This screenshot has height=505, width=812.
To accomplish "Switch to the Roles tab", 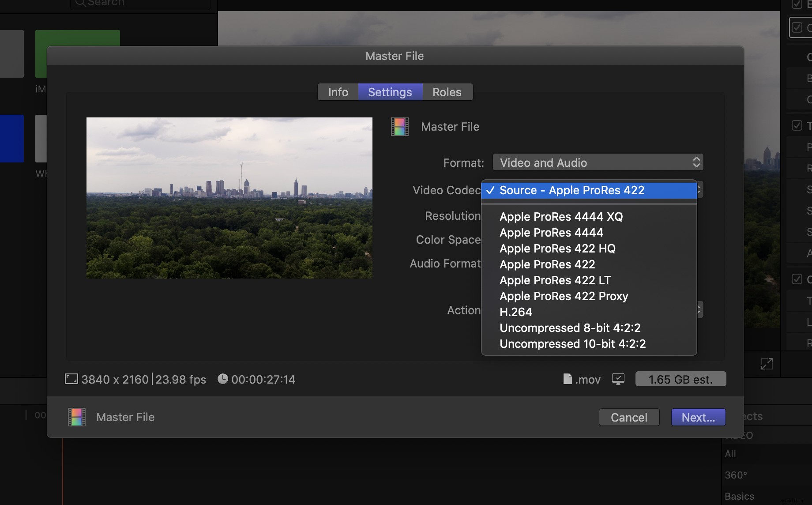I will coord(447,92).
